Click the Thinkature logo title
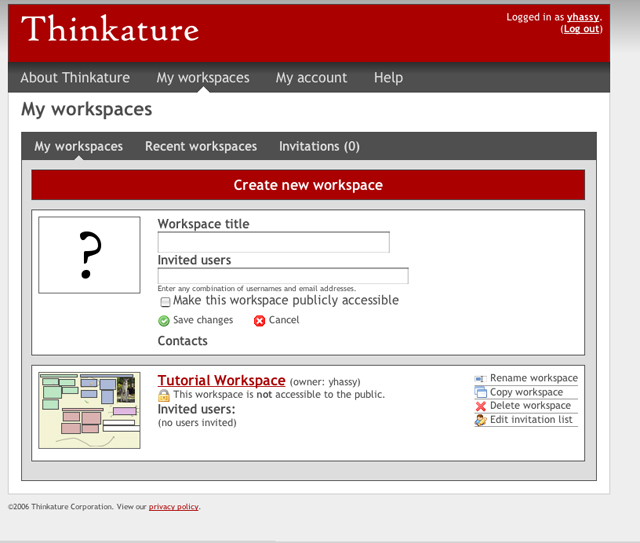Viewport: 640px width, 543px height. 110,29
